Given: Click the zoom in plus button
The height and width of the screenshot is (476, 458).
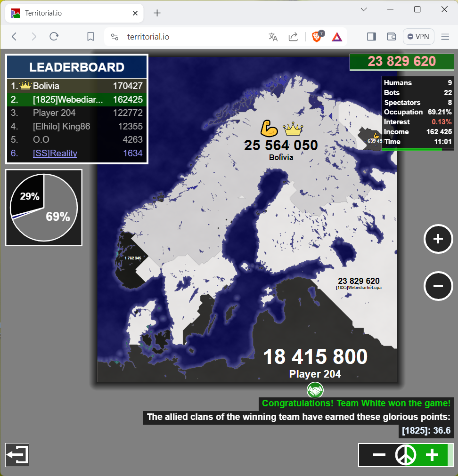Looking at the screenshot, I should 438,239.
